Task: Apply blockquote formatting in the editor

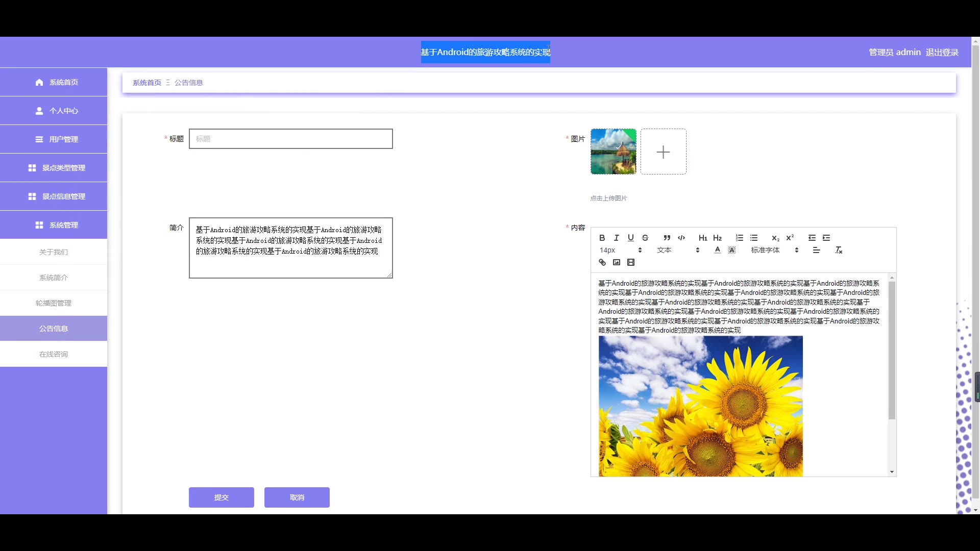Action: click(x=667, y=238)
